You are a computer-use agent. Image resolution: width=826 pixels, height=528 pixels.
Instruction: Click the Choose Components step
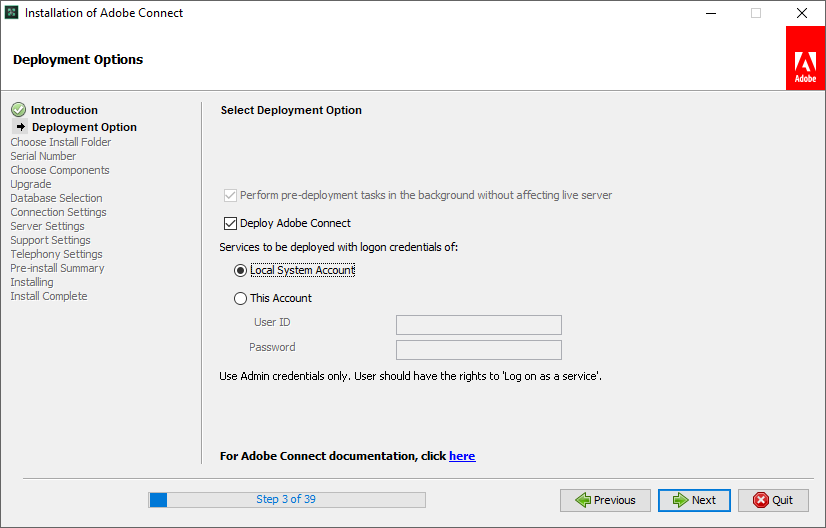[x=60, y=170]
